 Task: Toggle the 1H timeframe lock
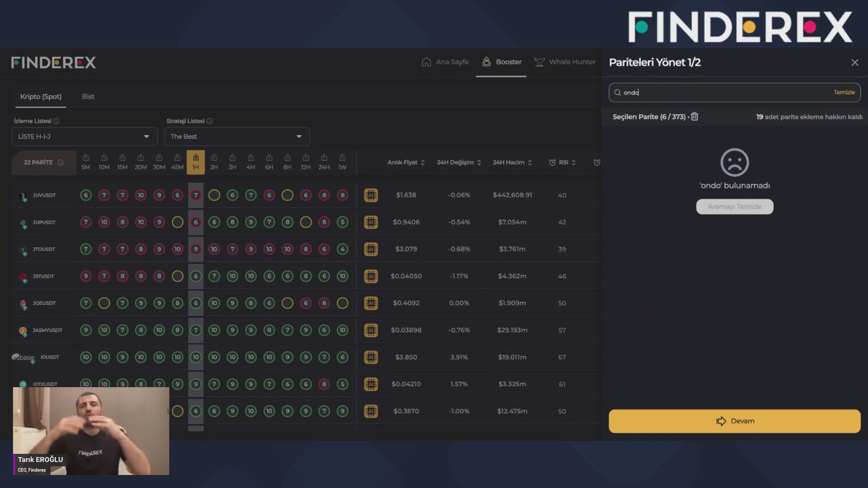coord(196,158)
